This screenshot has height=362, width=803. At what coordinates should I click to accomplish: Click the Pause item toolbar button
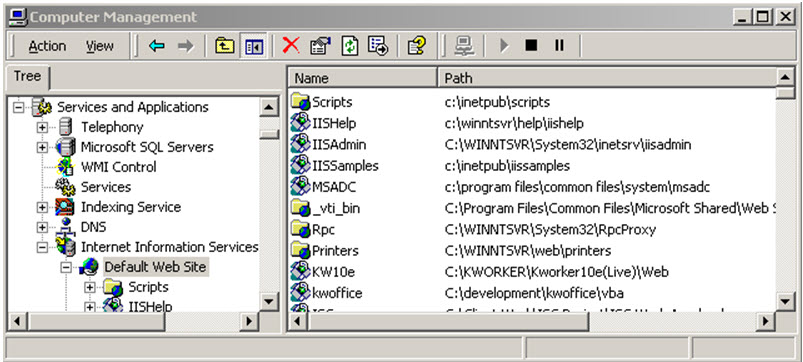pos(559,46)
